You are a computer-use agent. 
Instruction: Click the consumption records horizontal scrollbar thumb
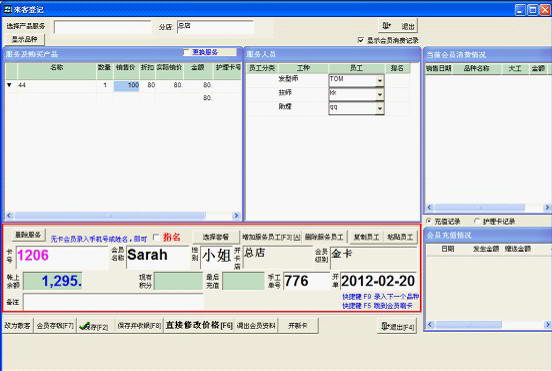pos(479,207)
